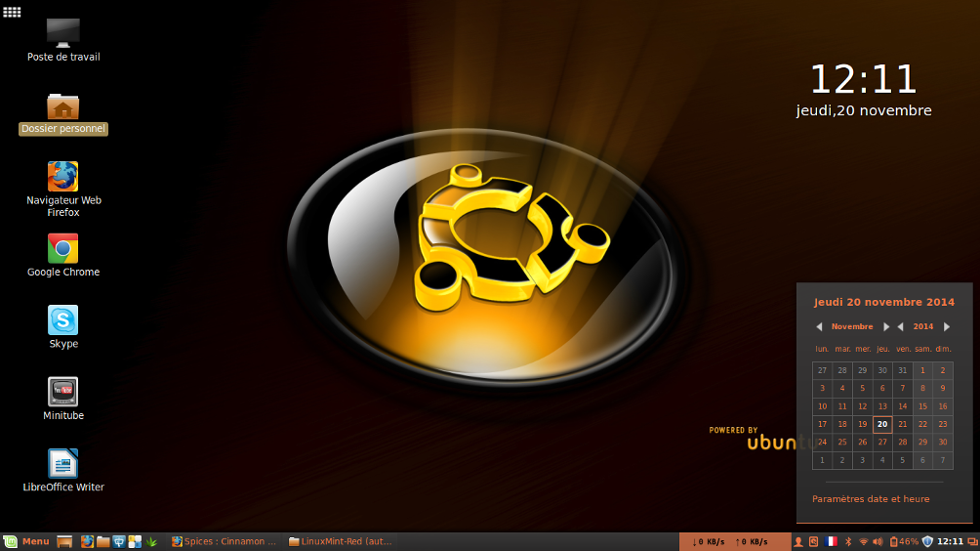Image resolution: width=980 pixels, height=551 pixels.
Task: Click the update manager shield icon
Action: coord(927,541)
